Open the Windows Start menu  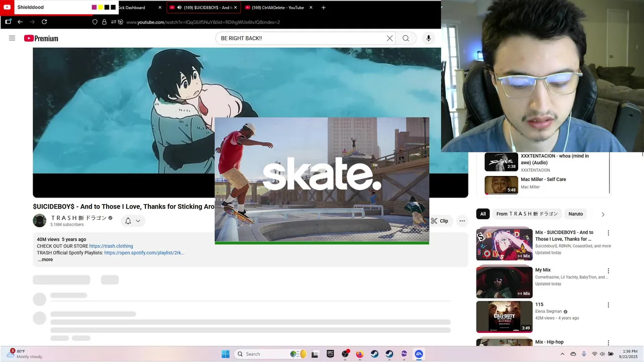[225, 354]
